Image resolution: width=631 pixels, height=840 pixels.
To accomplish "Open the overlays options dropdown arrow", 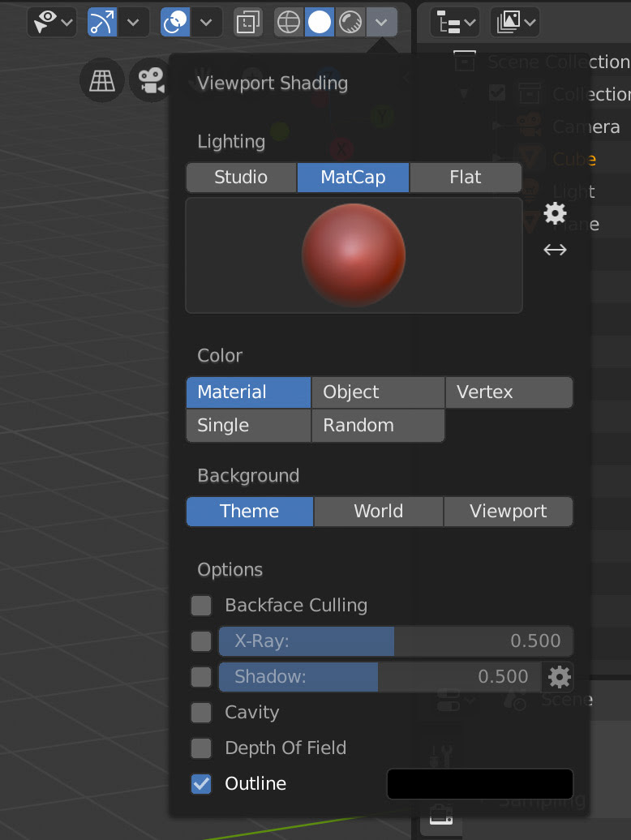I will coord(206,22).
